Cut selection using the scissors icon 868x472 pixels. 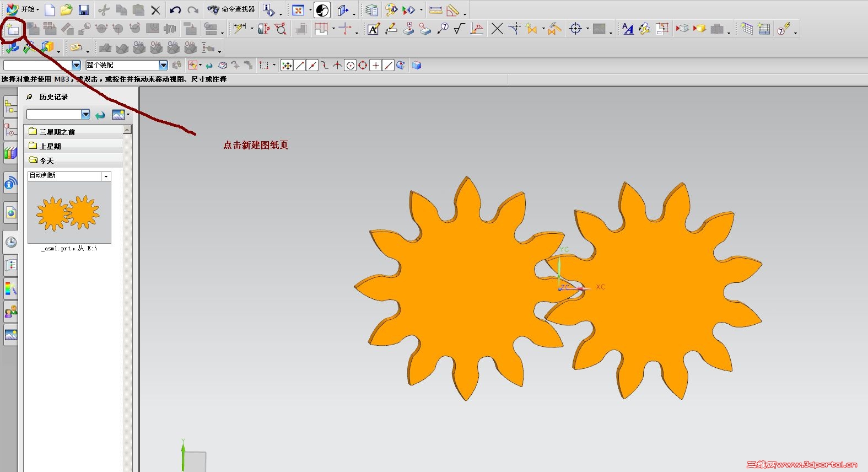[104, 10]
